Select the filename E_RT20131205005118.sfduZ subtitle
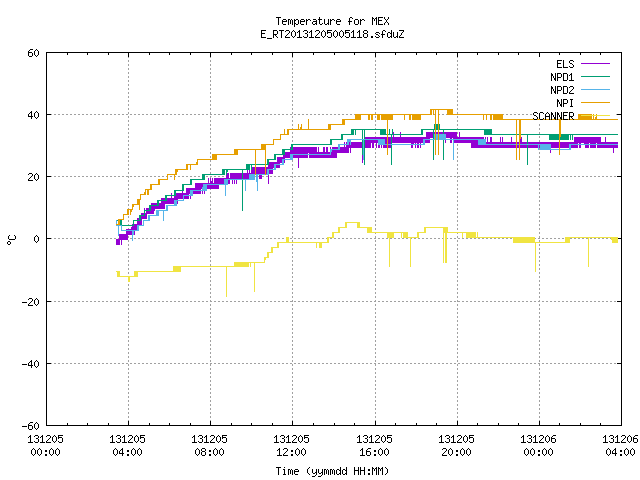The height and width of the screenshot is (480, 640). [332, 34]
